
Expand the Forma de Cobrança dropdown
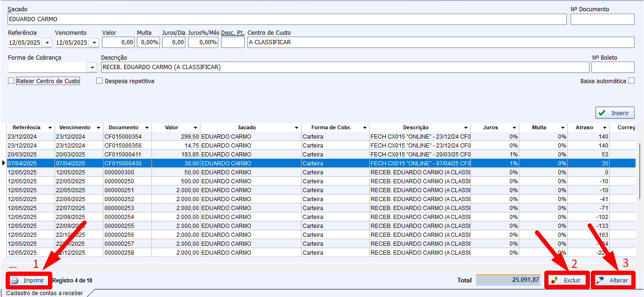tap(92, 68)
